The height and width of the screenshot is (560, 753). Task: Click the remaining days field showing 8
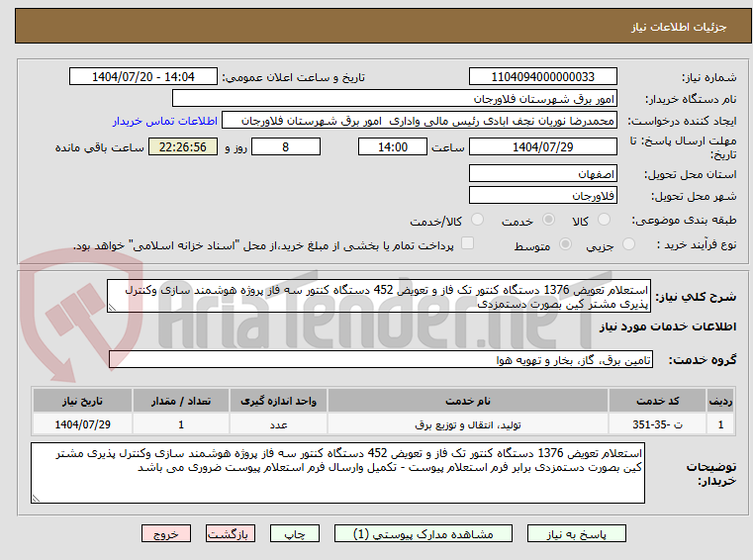click(286, 146)
